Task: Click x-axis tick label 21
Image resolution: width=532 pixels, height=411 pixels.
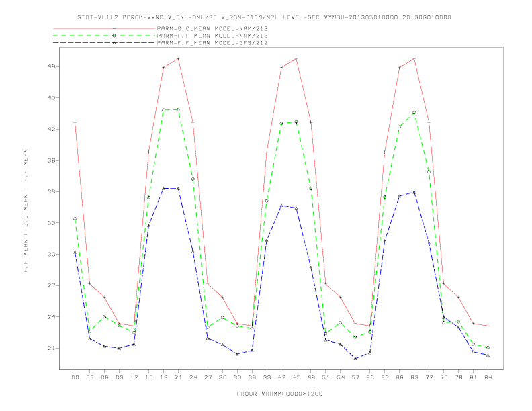Action: click(x=178, y=377)
